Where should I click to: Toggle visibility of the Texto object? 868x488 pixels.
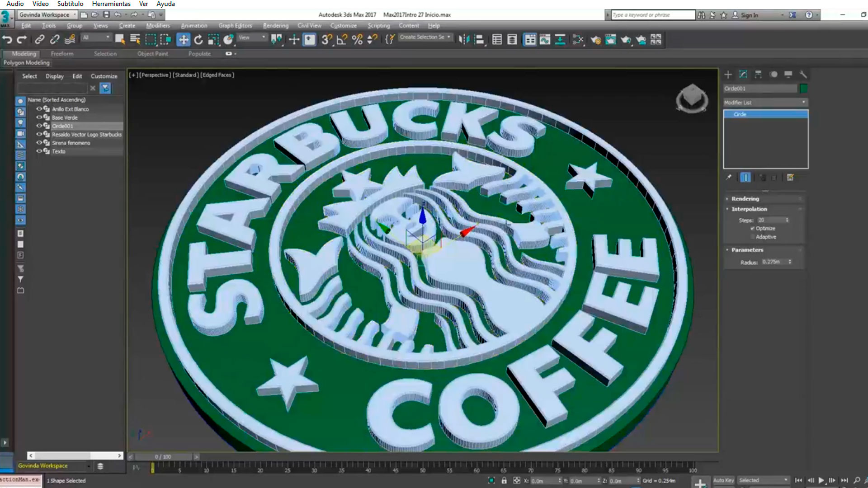39,151
